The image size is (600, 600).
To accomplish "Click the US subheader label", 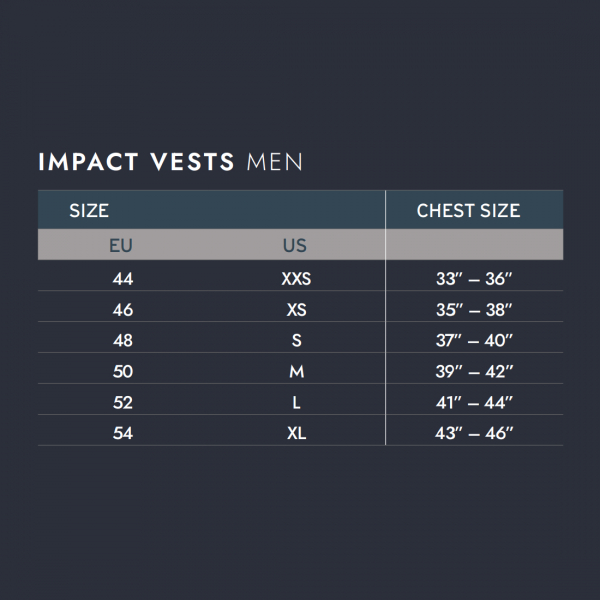I will pyautogui.click(x=295, y=245).
